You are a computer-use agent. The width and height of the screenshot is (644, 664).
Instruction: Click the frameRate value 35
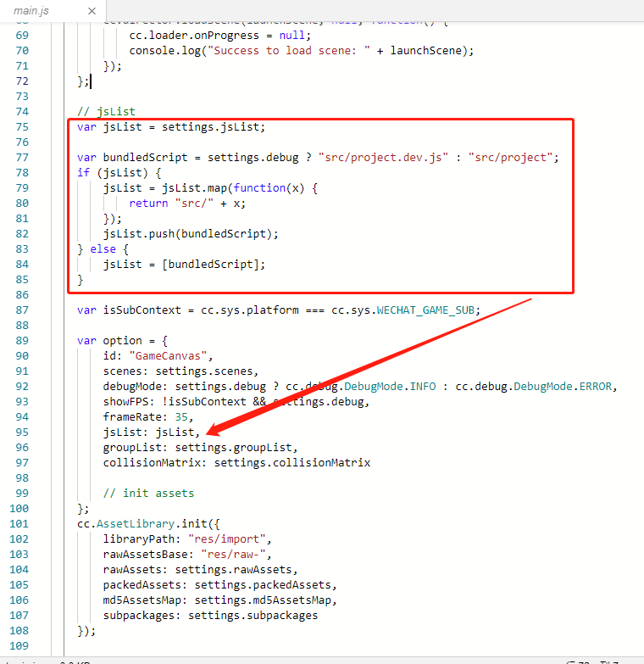pyautogui.click(x=181, y=417)
